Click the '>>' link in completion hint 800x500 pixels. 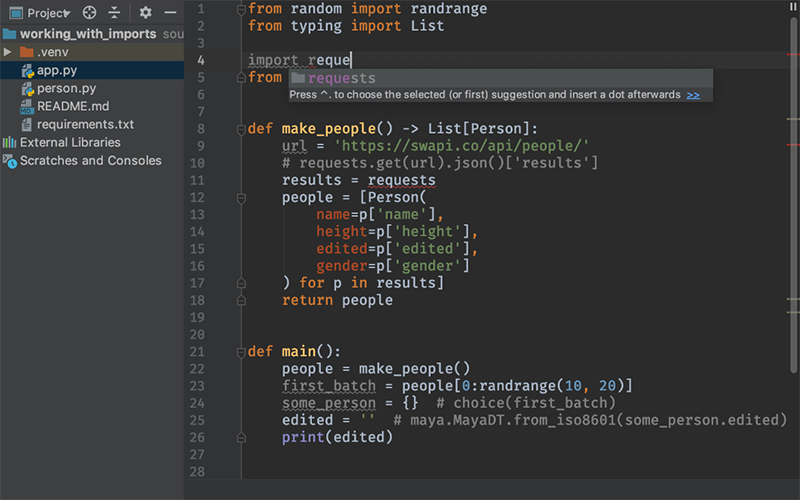click(x=693, y=95)
